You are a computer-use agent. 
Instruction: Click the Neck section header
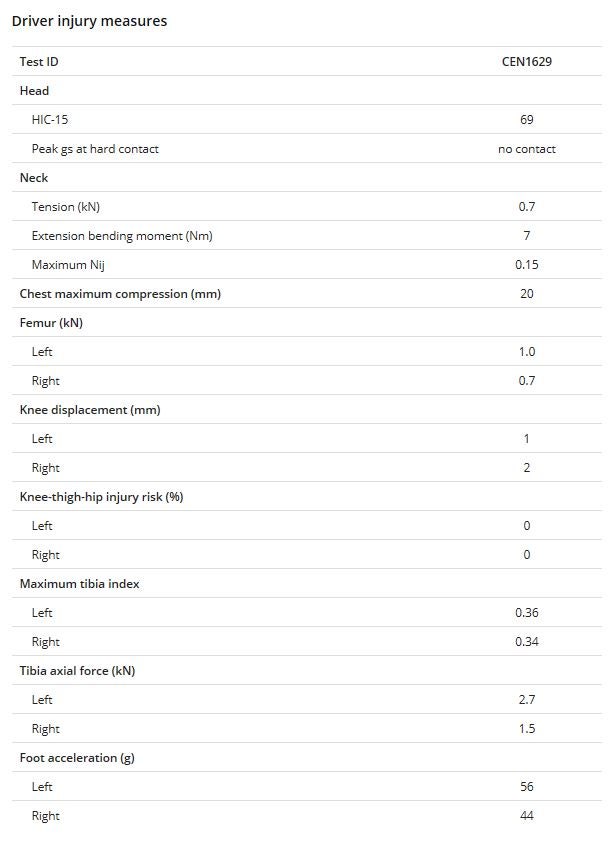(x=34, y=178)
